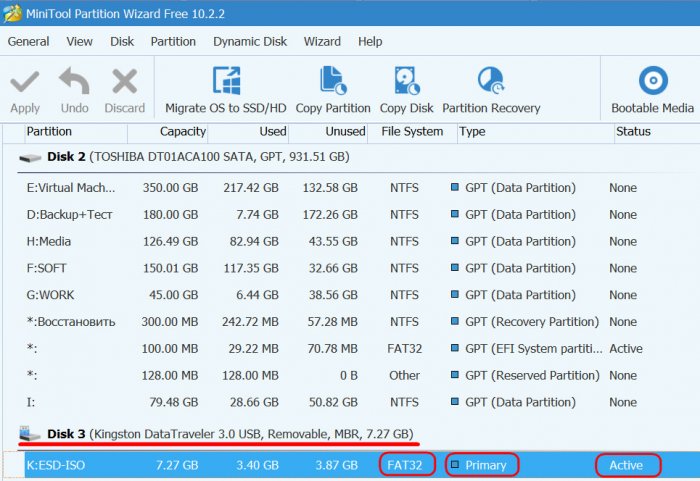700x481 pixels.
Task: Open the Dynamic Disk menu
Action: tap(250, 42)
